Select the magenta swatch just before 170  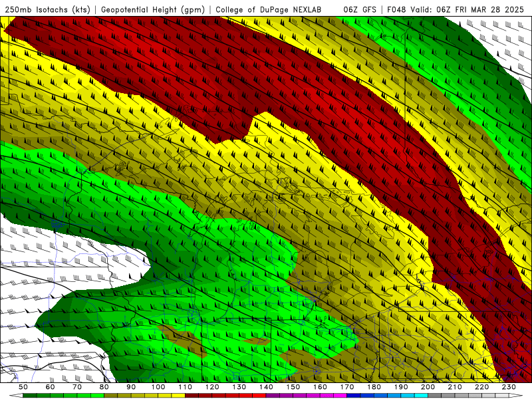(340, 396)
